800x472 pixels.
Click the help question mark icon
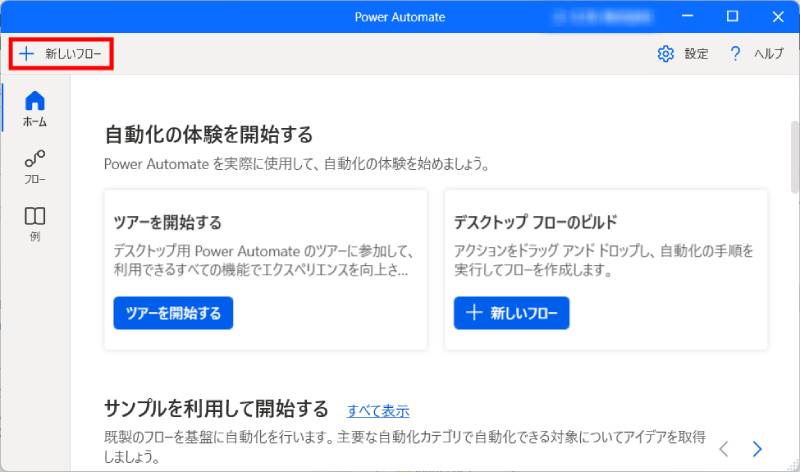pos(735,54)
